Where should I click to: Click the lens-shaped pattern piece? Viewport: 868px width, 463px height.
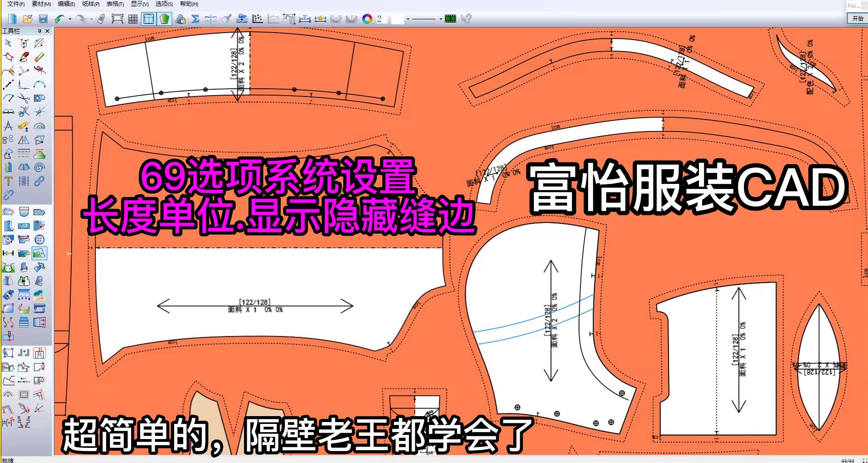click(x=819, y=367)
